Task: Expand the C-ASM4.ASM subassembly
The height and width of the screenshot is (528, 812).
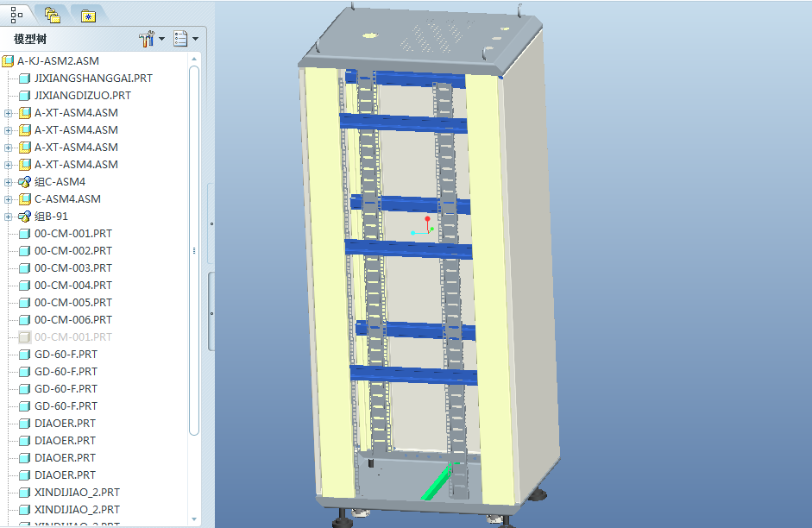Action: pos(8,199)
